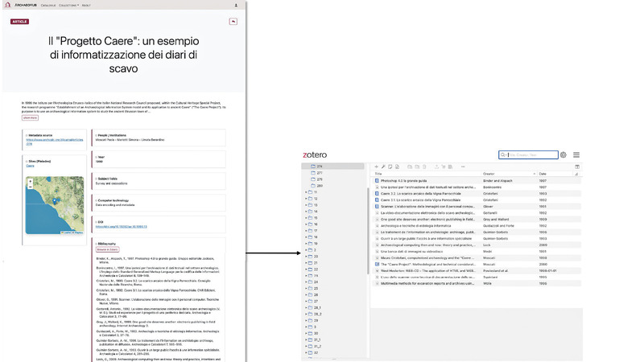Image resolution: width=644 pixels, height=362 pixels.
Task: Select item 'Scanner. L'elaborazione delle immagini'
Action: coord(477,207)
